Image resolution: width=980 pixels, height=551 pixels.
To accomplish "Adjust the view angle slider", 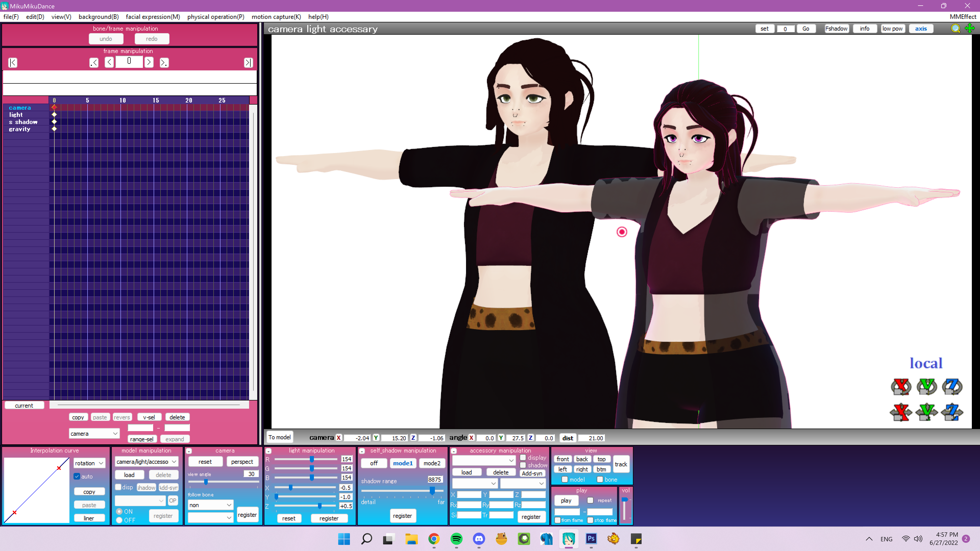I will [x=206, y=482].
